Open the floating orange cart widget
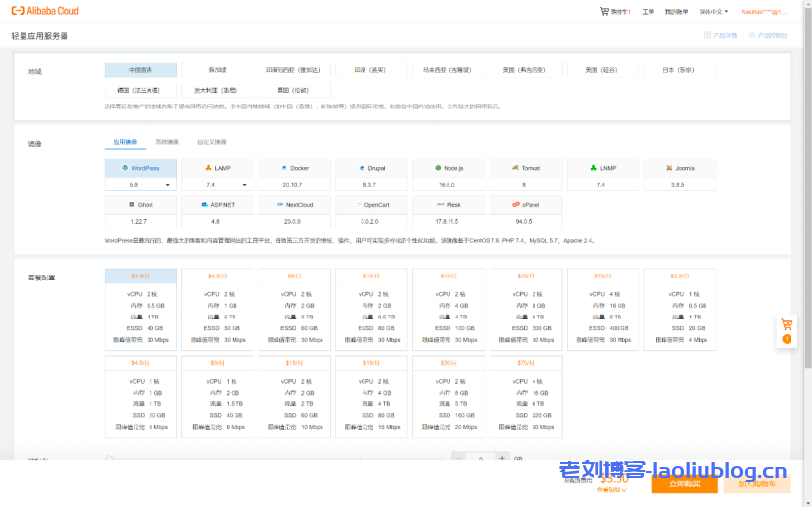 [x=787, y=331]
